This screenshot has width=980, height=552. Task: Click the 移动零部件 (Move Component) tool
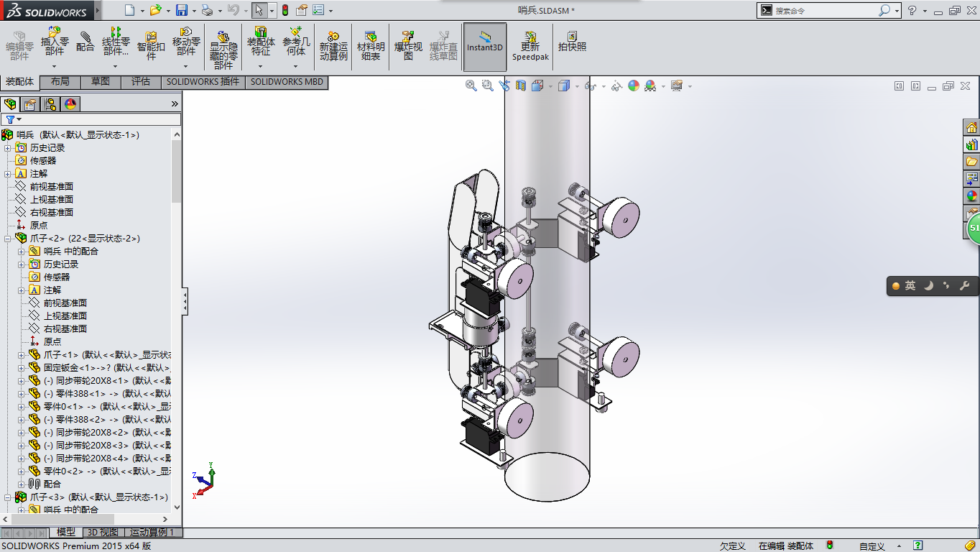(x=186, y=42)
